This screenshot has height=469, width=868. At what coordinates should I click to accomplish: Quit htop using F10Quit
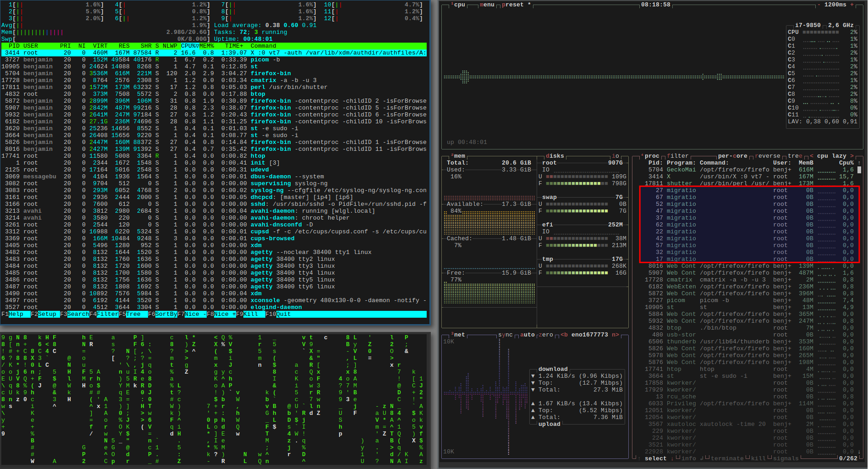point(277,314)
